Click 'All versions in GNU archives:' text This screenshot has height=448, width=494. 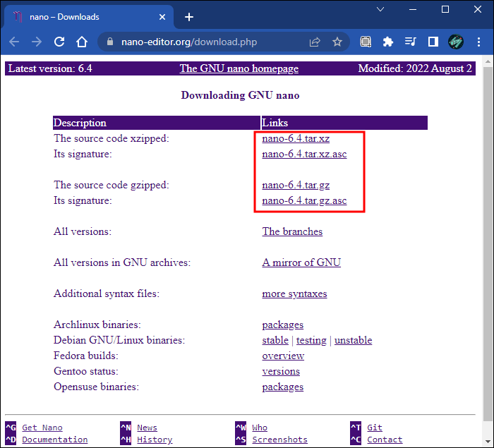[122, 262]
